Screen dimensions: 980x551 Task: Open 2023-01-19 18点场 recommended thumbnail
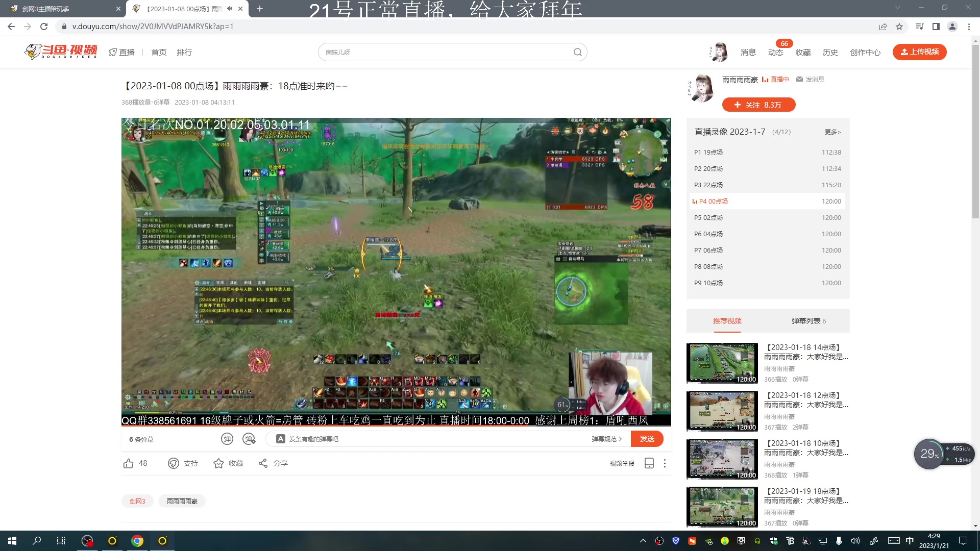coord(722,507)
